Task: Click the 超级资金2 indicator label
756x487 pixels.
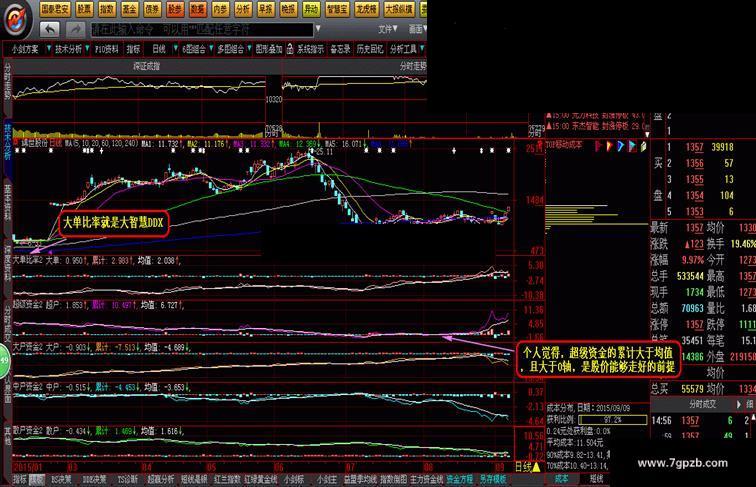Action: 28,305
